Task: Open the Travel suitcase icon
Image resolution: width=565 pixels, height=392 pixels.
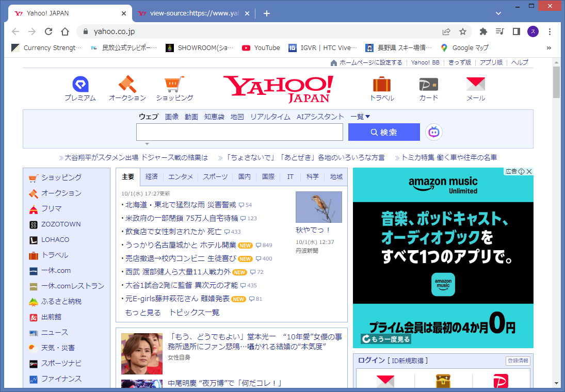Action: 382,84
